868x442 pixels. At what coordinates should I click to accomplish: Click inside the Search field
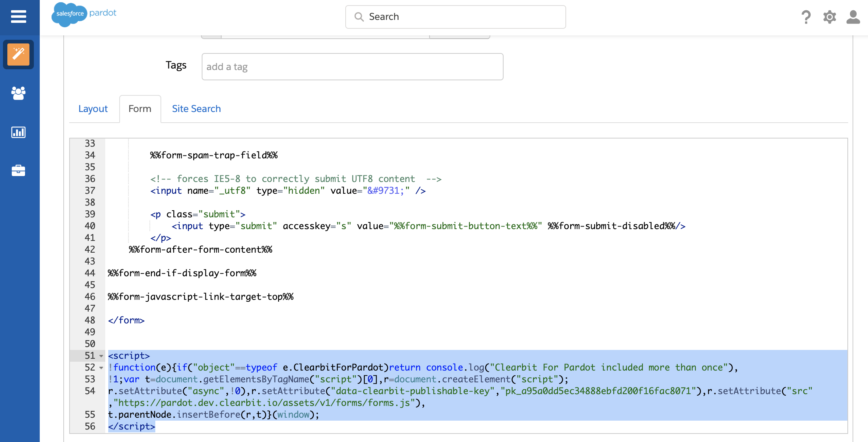pyautogui.click(x=455, y=17)
